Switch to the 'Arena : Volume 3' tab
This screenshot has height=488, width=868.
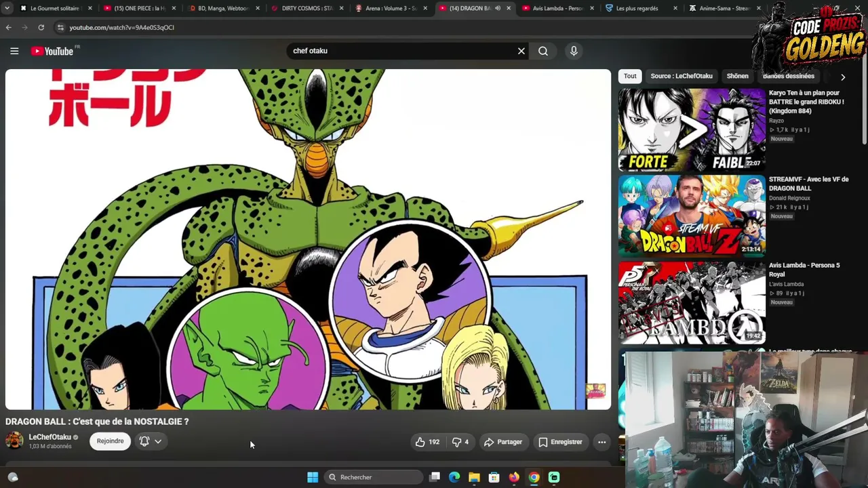point(390,8)
